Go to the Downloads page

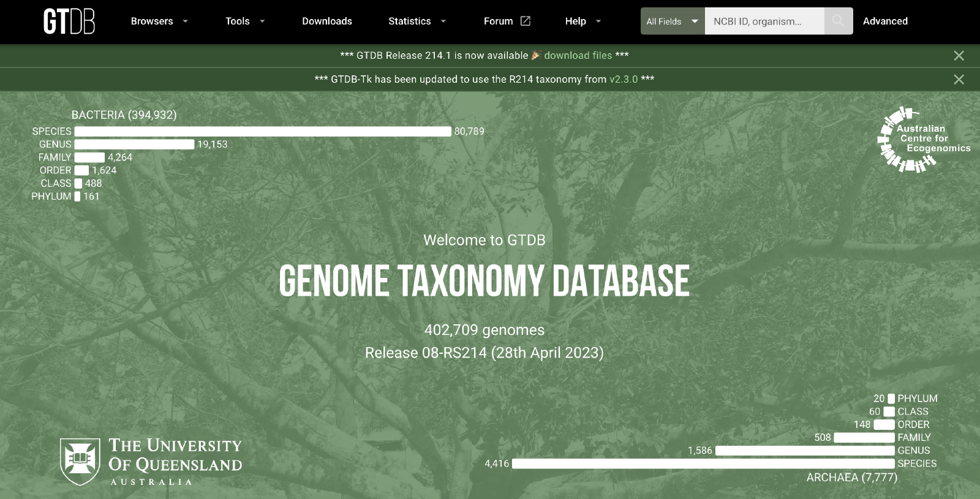327,21
